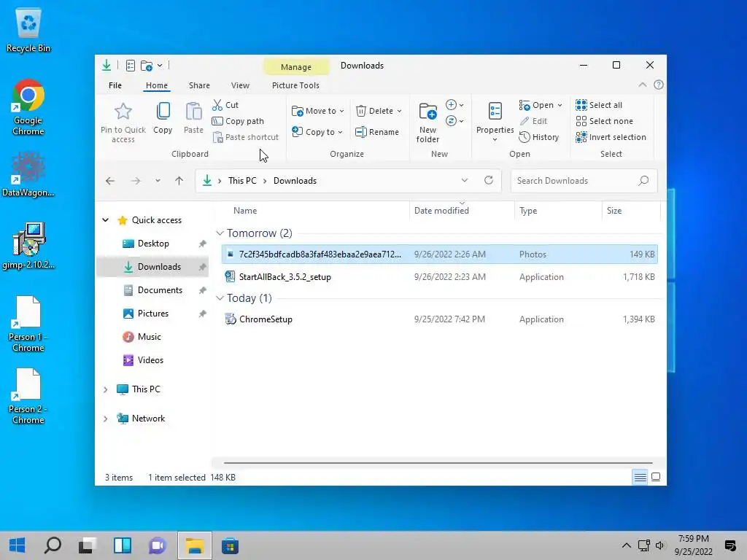The width and height of the screenshot is (747, 560).
Task: Click Select none in ribbon
Action: 605,121
